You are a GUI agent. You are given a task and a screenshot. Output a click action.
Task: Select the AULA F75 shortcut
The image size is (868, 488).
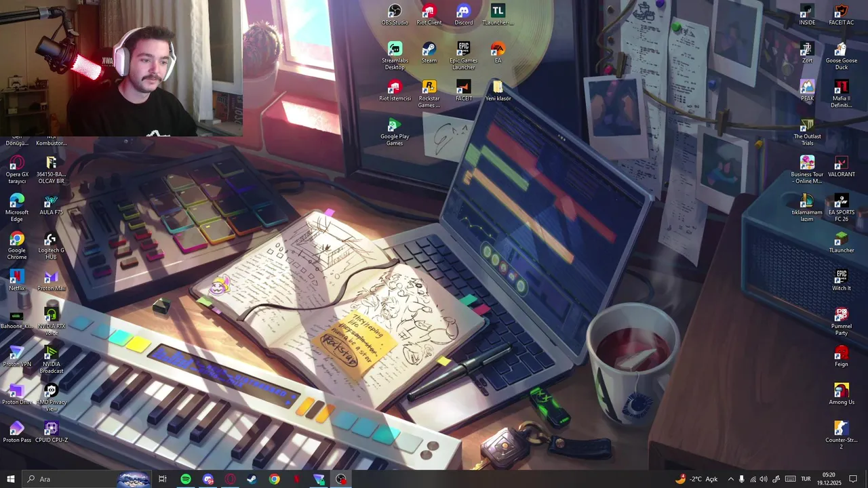click(x=51, y=205)
